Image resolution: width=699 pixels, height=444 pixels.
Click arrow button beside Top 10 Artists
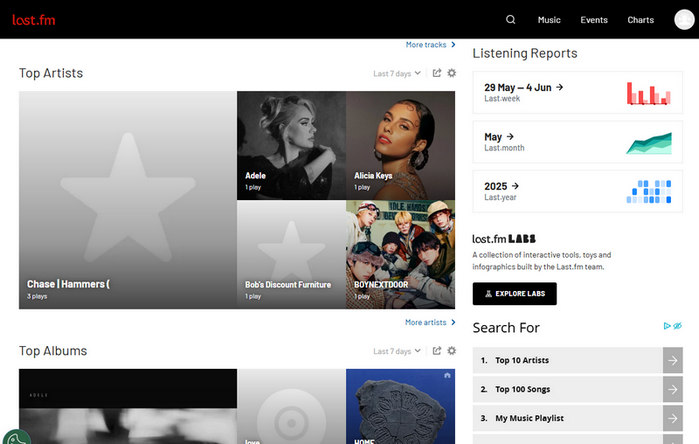click(673, 360)
